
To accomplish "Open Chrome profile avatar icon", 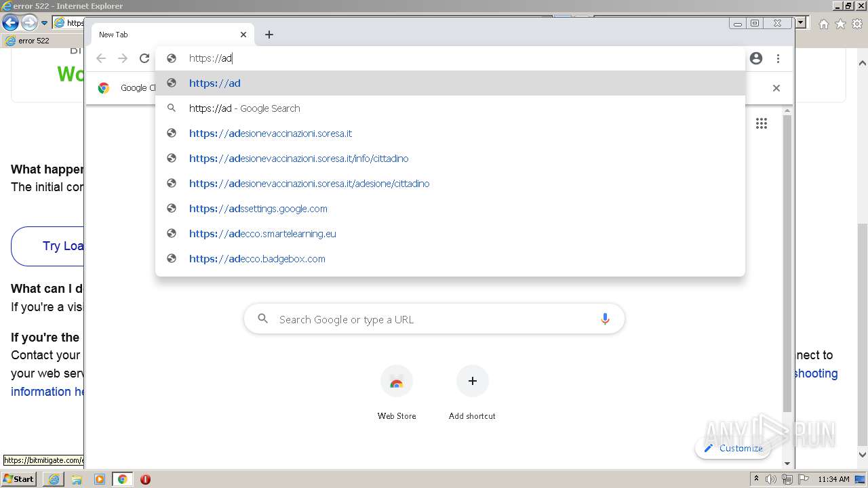I will (756, 58).
